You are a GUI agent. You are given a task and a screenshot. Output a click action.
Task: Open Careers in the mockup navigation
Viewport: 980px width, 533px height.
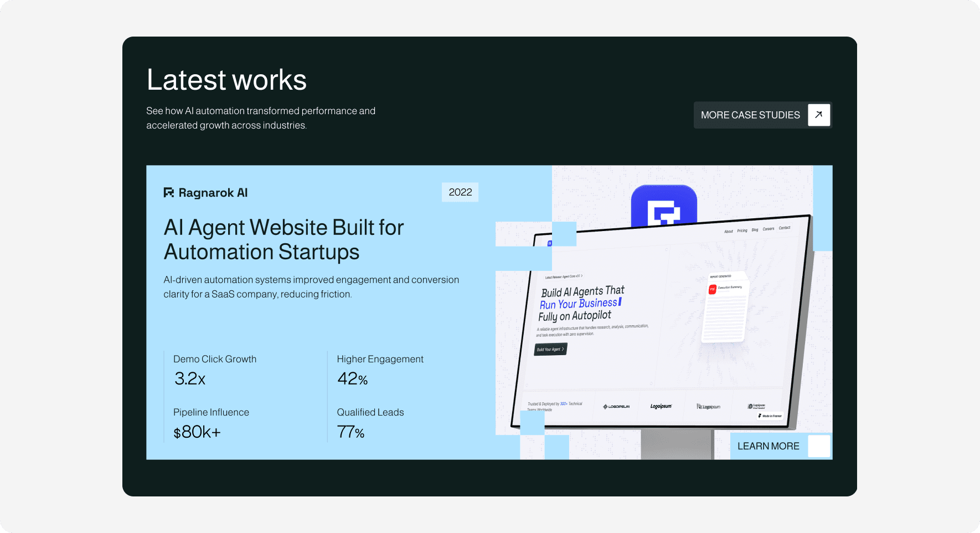point(768,229)
